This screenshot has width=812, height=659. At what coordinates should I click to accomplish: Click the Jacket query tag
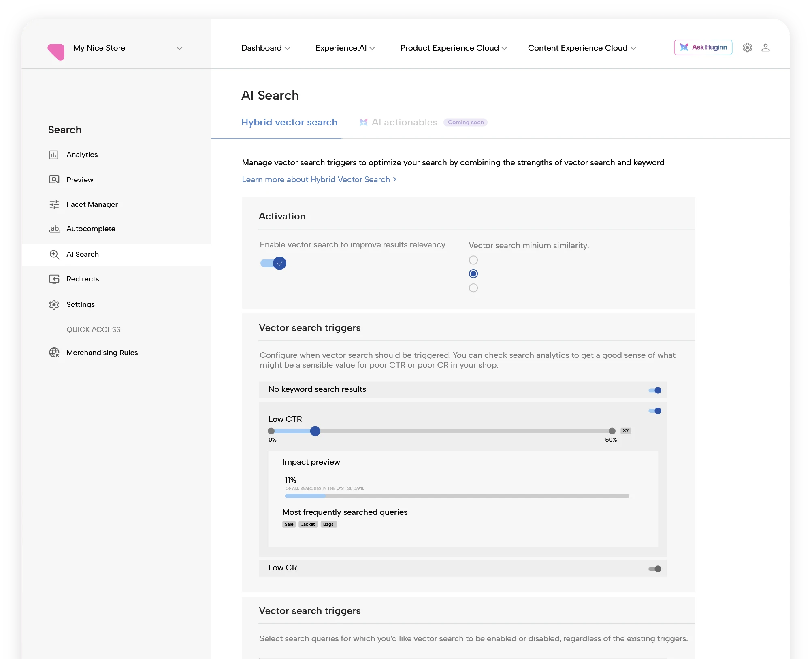click(308, 525)
